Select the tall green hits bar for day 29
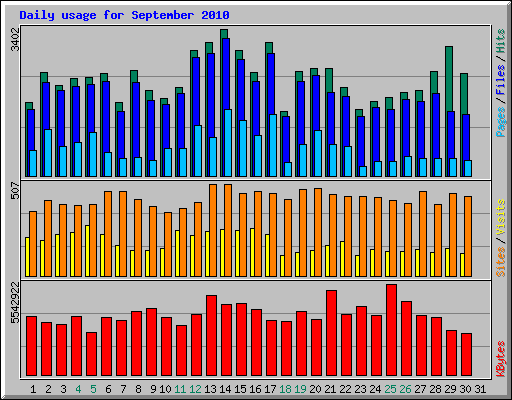 click(x=449, y=78)
